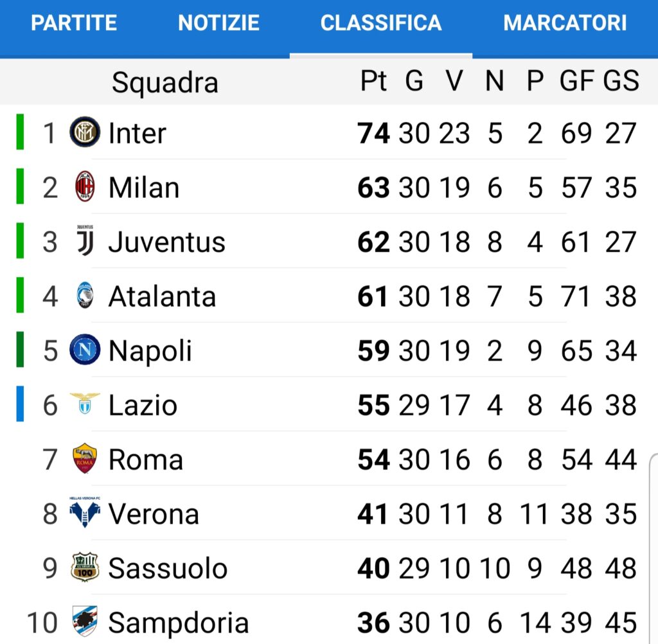658x644 pixels.
Task: Tap the Sassuolo crest icon
Action: click(x=85, y=567)
